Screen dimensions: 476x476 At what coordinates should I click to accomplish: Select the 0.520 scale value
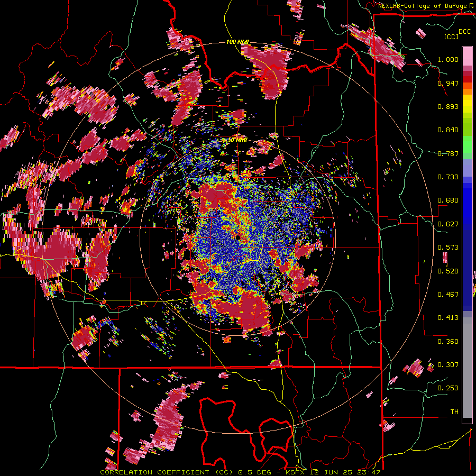pyautogui.click(x=448, y=271)
